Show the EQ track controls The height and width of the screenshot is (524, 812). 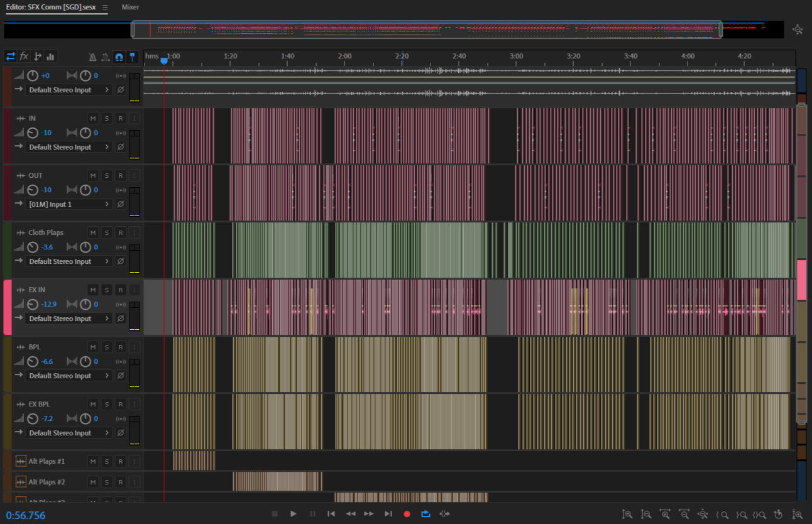[x=50, y=57]
